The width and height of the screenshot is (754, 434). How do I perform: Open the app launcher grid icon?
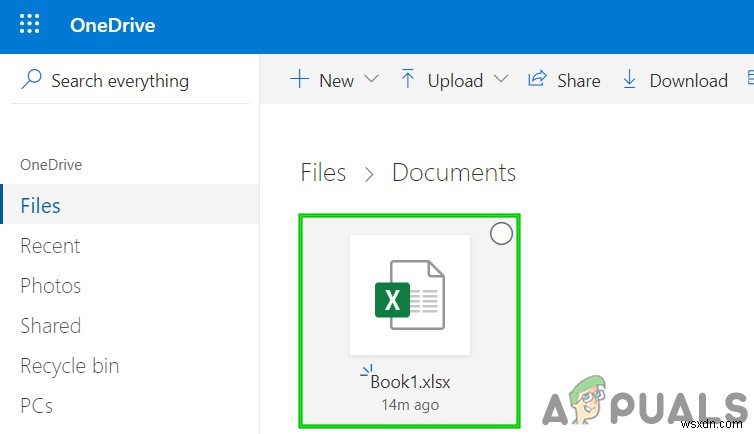[29, 24]
